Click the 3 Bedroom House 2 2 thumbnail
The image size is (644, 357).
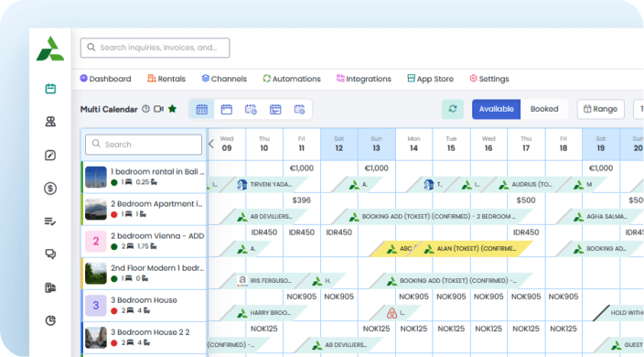[96, 337]
